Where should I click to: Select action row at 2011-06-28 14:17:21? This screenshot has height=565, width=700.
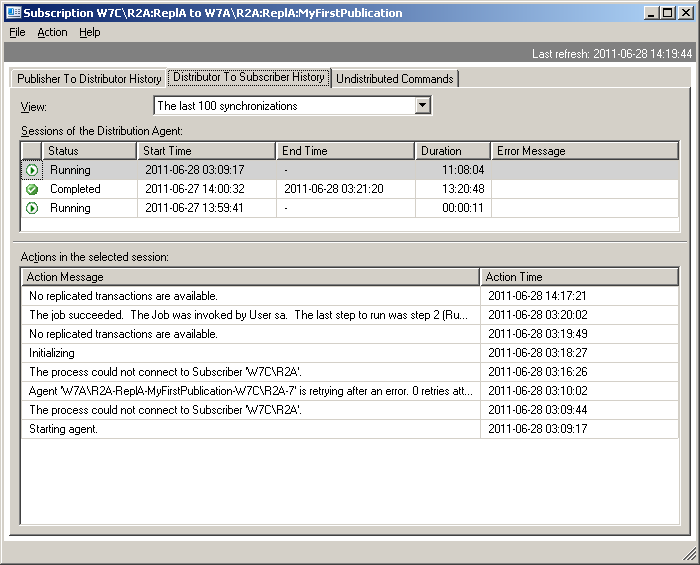[350, 296]
